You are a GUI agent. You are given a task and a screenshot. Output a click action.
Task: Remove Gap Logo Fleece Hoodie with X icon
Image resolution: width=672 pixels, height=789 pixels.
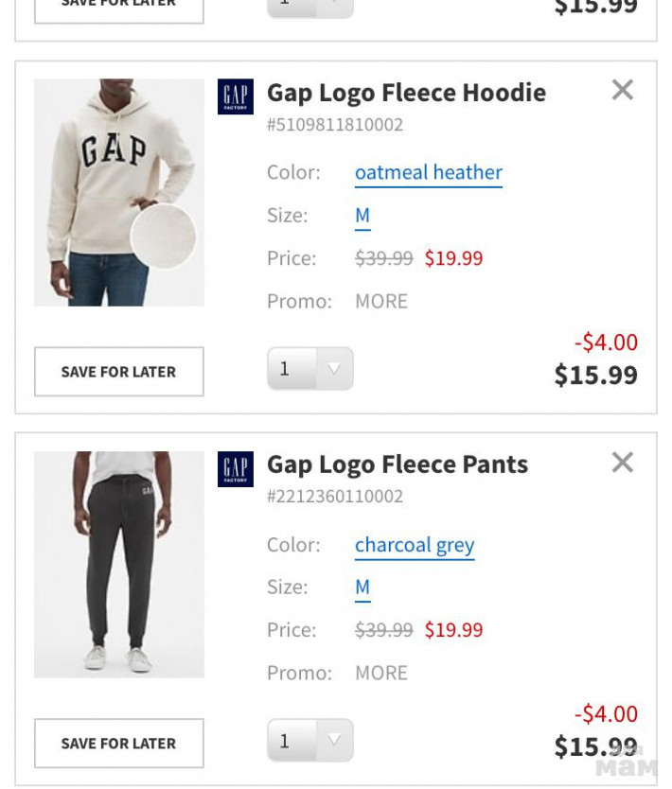click(x=622, y=90)
